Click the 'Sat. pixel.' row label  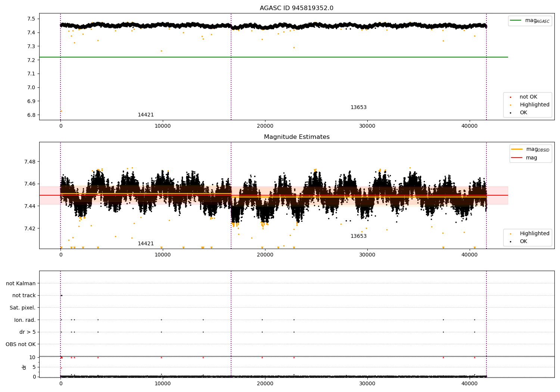(22, 308)
